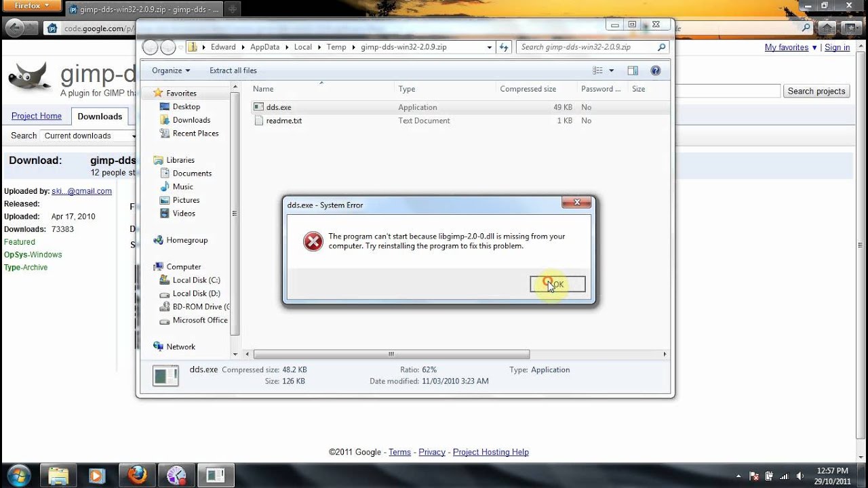Open Project Home tab on Google Code page
868x488 pixels.
37,116
